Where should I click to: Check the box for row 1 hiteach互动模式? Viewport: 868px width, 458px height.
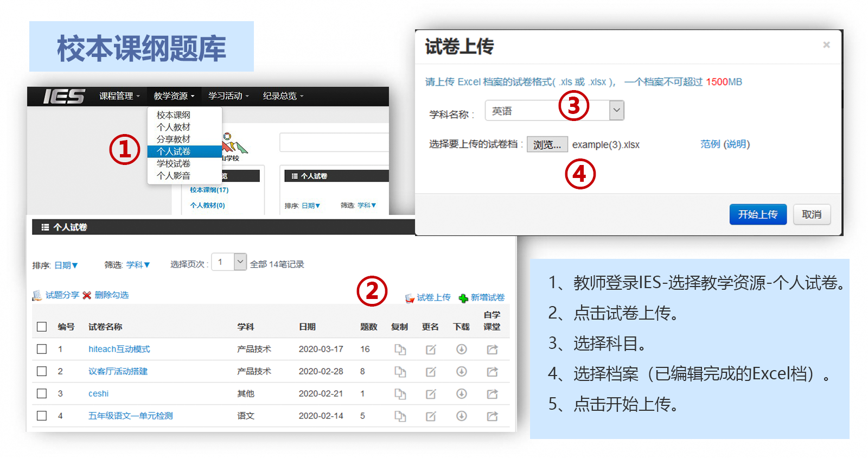point(42,349)
